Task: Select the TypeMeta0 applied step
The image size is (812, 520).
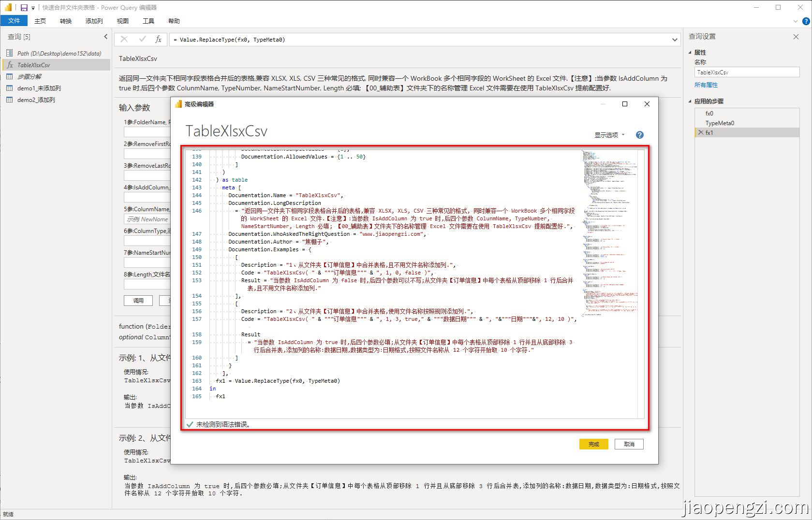Action: 747,123
